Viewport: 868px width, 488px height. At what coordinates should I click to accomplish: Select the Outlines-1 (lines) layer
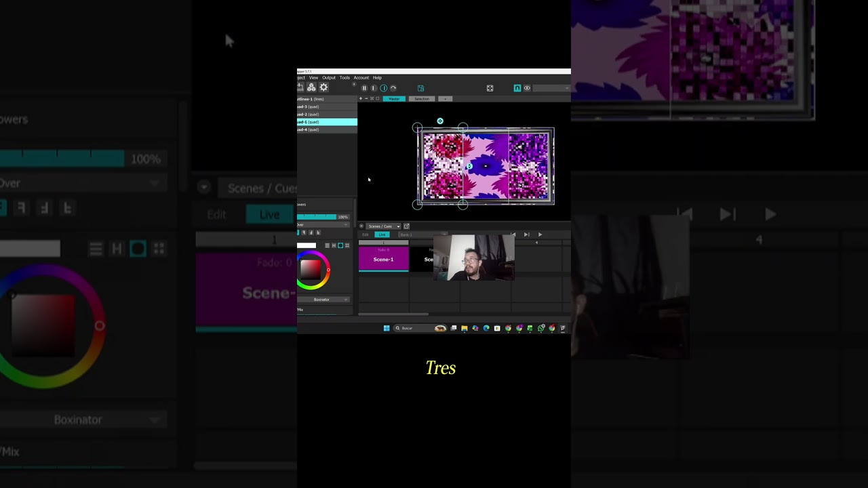pyautogui.click(x=327, y=99)
